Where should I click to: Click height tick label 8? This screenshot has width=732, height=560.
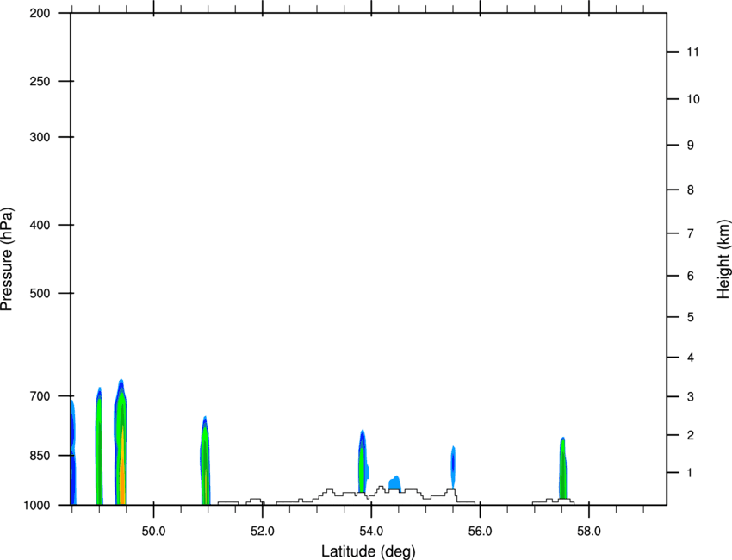point(691,190)
